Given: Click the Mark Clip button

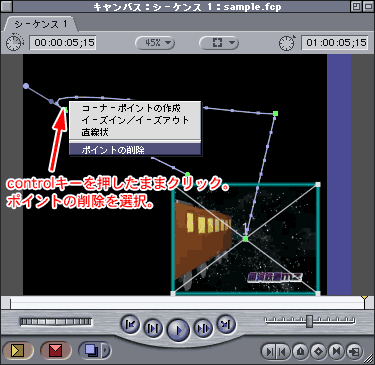Looking at the screenshot, I should coord(336,351).
